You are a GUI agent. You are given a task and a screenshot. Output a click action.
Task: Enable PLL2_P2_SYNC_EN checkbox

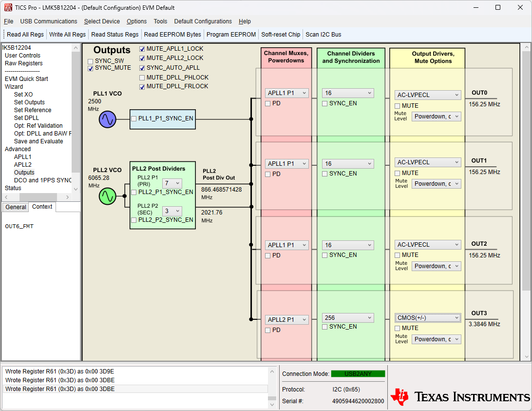pos(133,220)
